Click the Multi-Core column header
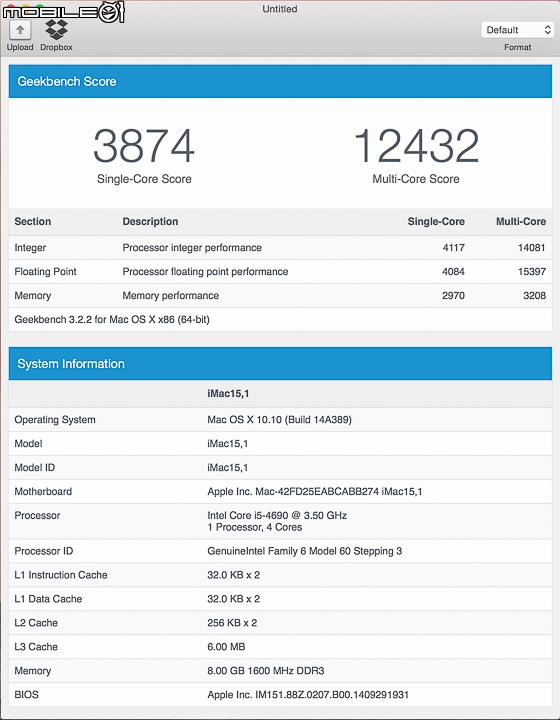Viewport: 560px width, 720px height. coord(521,221)
